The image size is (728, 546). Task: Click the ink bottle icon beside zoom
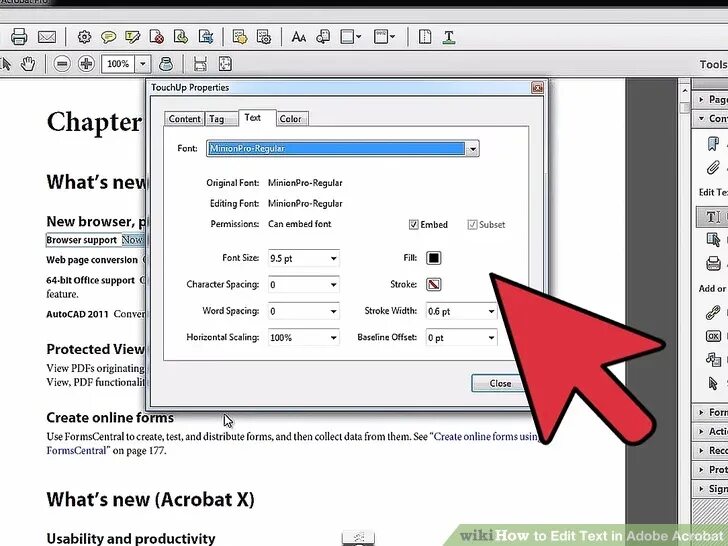pyautogui.click(x=166, y=64)
